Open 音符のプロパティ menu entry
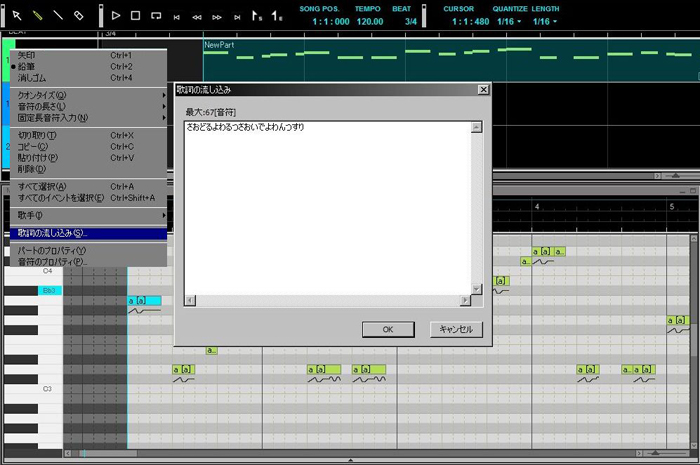700x465 pixels. pos(52,261)
